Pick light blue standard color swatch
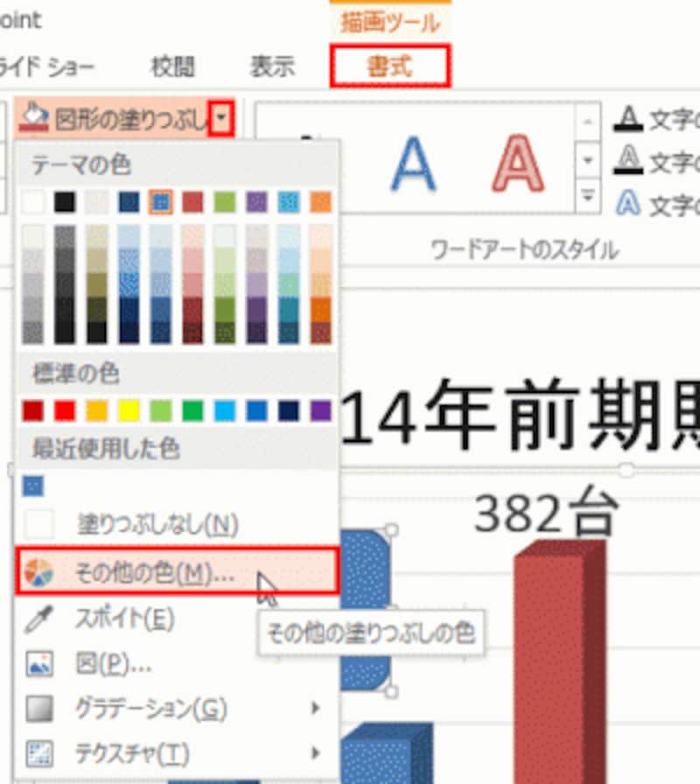Viewport: 700px width, 784px height. [225, 411]
